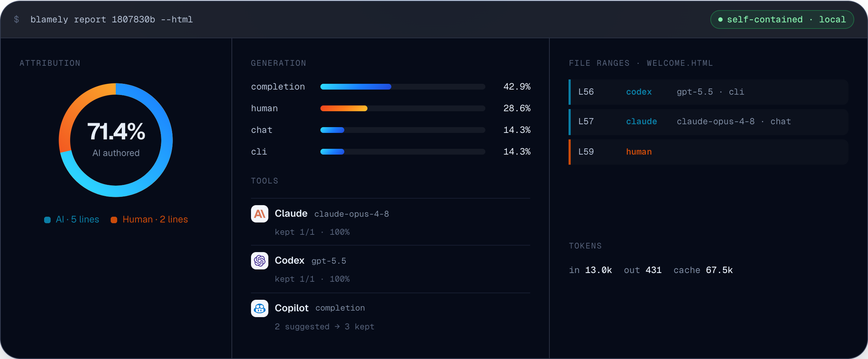Click the 28.6% human value
Image resolution: width=868 pixels, height=359 pixels.
(517, 108)
